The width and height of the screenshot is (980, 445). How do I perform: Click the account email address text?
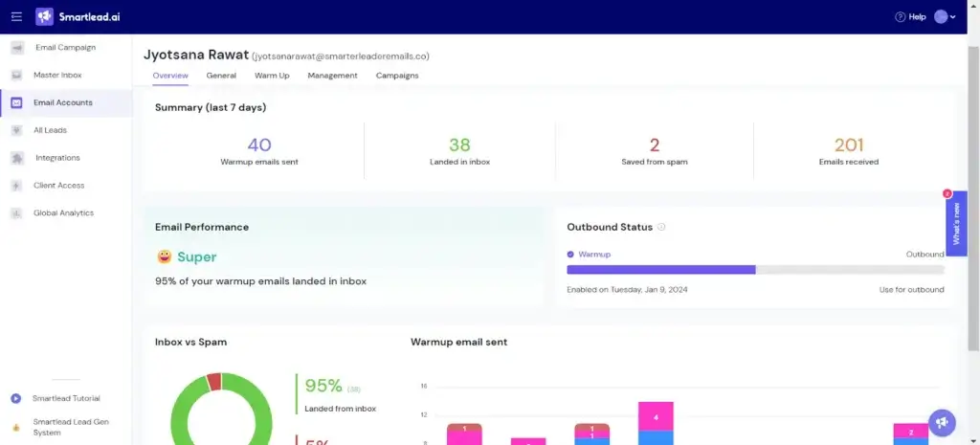(x=341, y=56)
